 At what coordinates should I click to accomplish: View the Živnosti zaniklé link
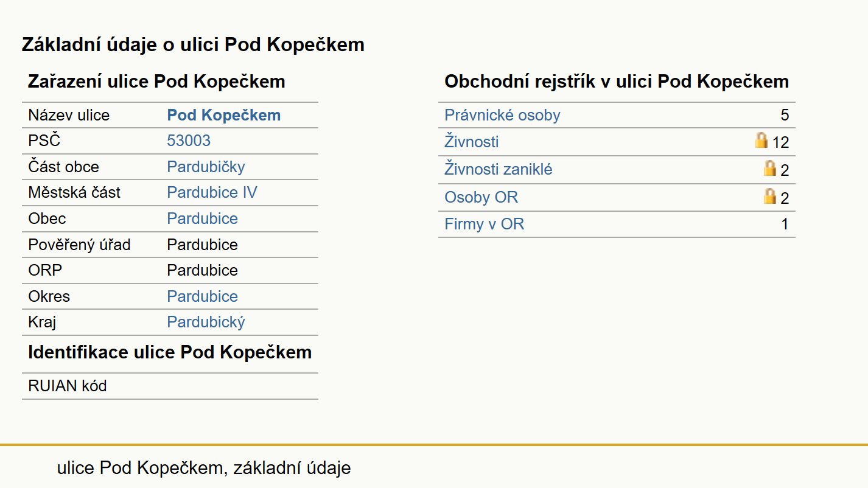pos(499,169)
